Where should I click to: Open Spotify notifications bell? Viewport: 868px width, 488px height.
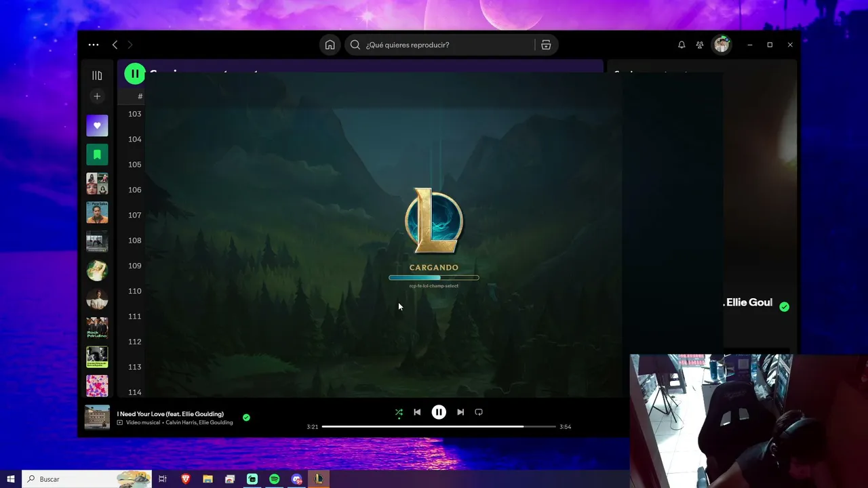(682, 45)
